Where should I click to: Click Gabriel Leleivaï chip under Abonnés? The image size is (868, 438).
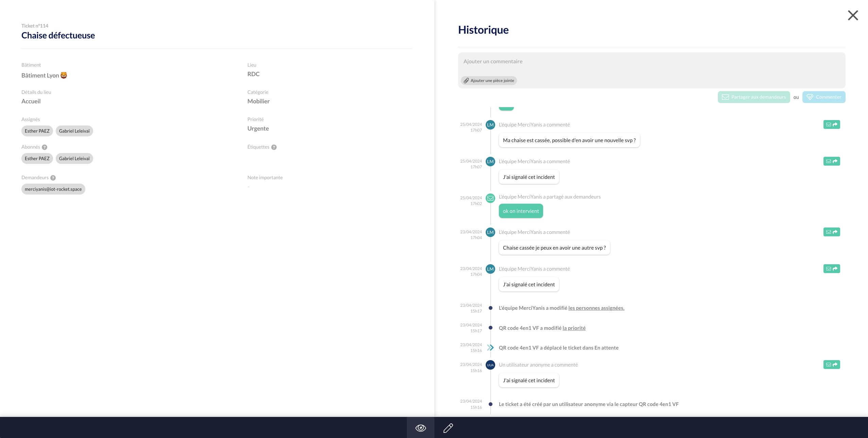(74, 158)
